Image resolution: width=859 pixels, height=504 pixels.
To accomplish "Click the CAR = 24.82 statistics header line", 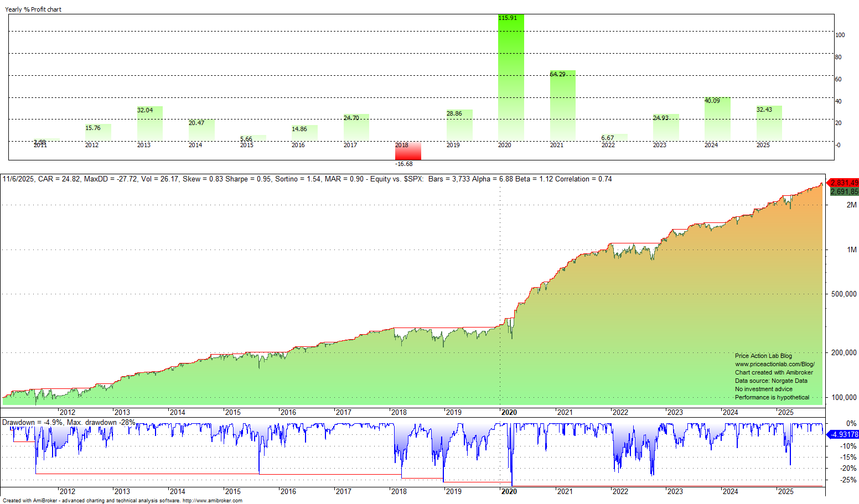I will click(307, 179).
